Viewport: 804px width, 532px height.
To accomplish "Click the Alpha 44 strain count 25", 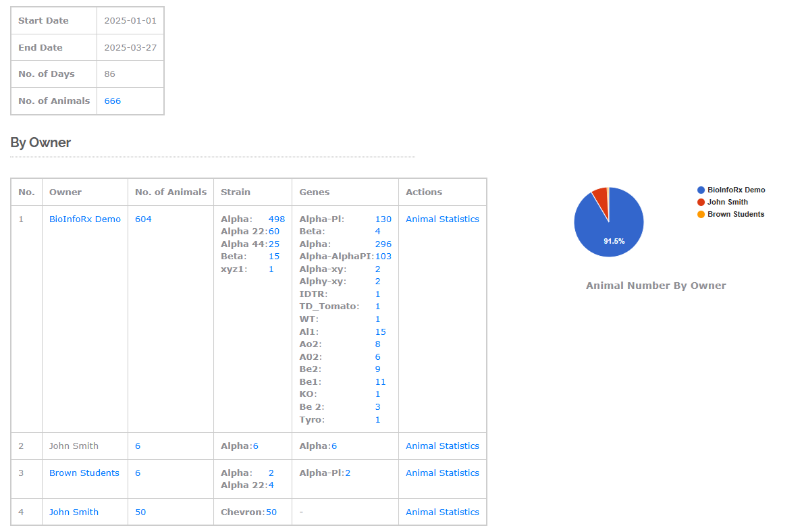I will (x=274, y=244).
